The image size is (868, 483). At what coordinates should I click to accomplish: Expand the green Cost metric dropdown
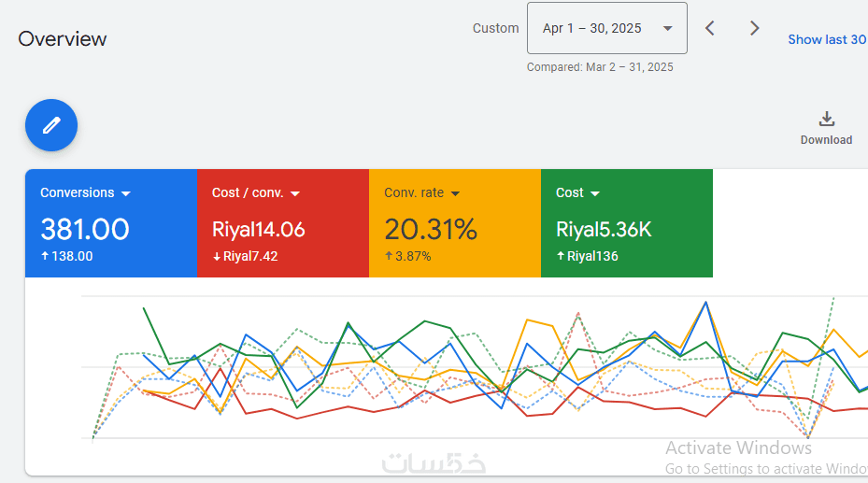click(595, 193)
